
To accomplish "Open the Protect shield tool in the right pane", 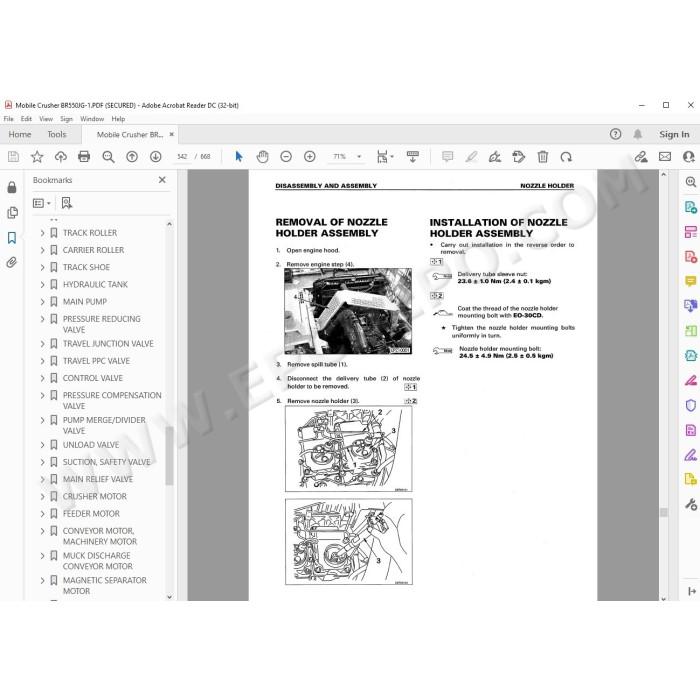I will click(690, 405).
